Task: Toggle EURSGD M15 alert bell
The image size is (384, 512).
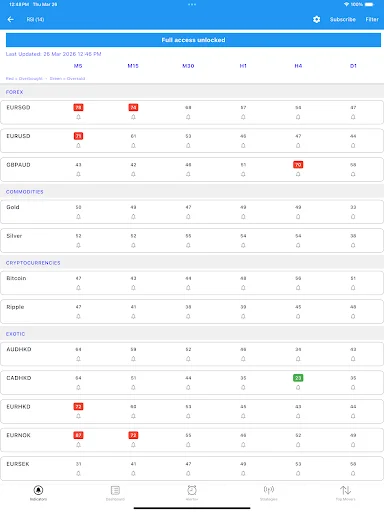Action: (133, 117)
